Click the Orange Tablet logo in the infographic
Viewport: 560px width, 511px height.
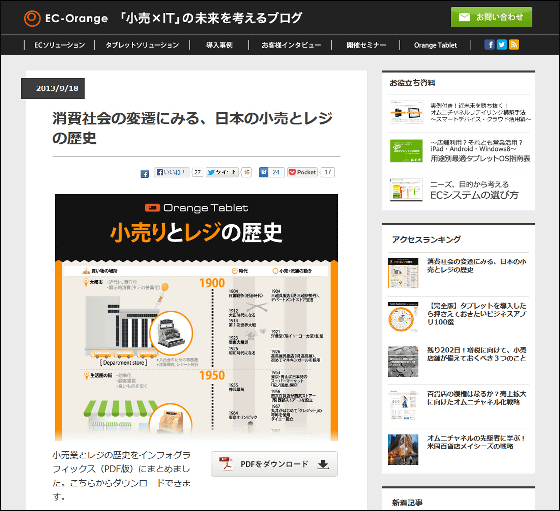[196, 208]
